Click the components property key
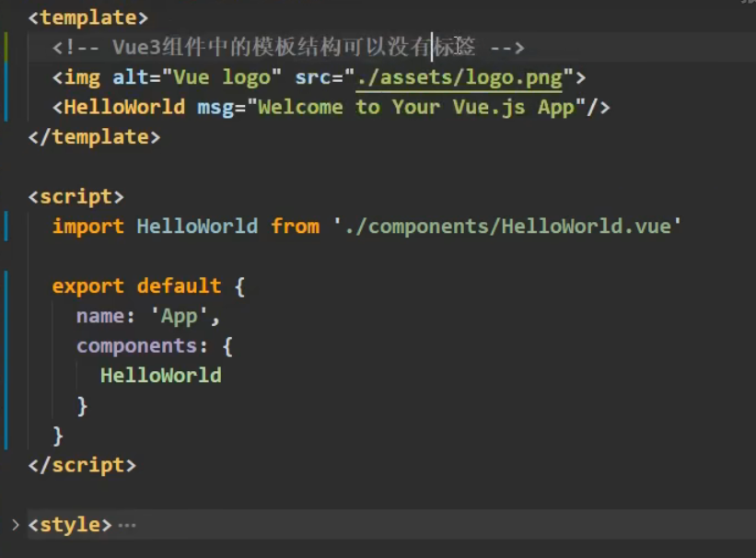The image size is (756, 558). point(136,346)
